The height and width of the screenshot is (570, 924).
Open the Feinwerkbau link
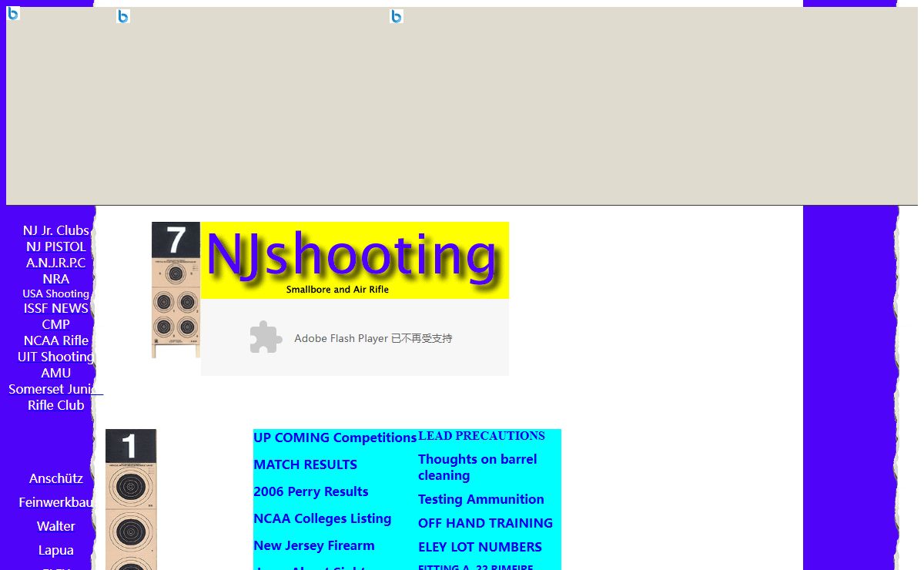tap(55, 502)
